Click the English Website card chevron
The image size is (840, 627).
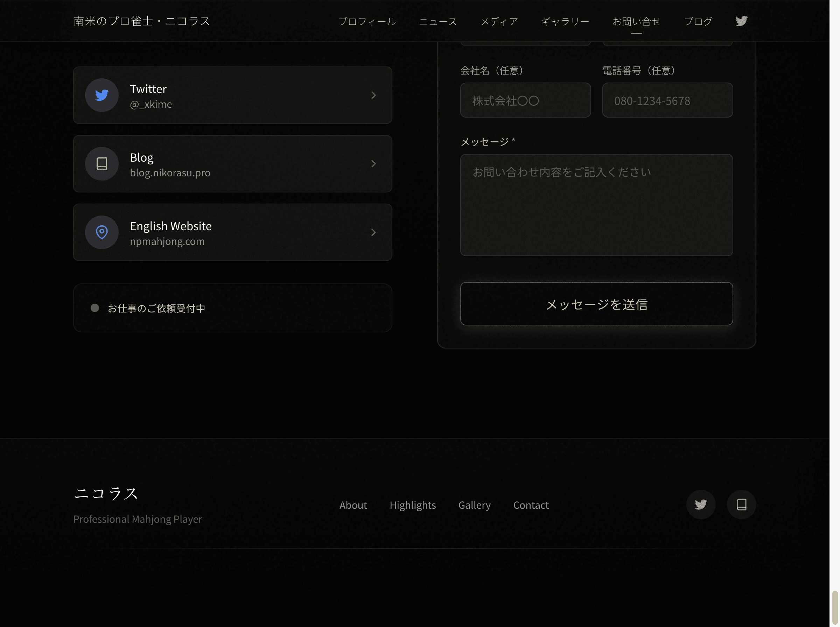click(373, 232)
